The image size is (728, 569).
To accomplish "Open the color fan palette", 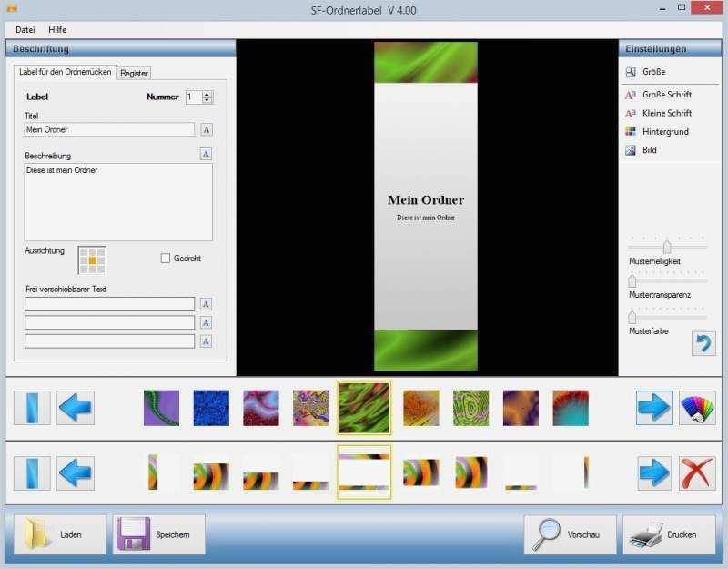I will [697, 408].
